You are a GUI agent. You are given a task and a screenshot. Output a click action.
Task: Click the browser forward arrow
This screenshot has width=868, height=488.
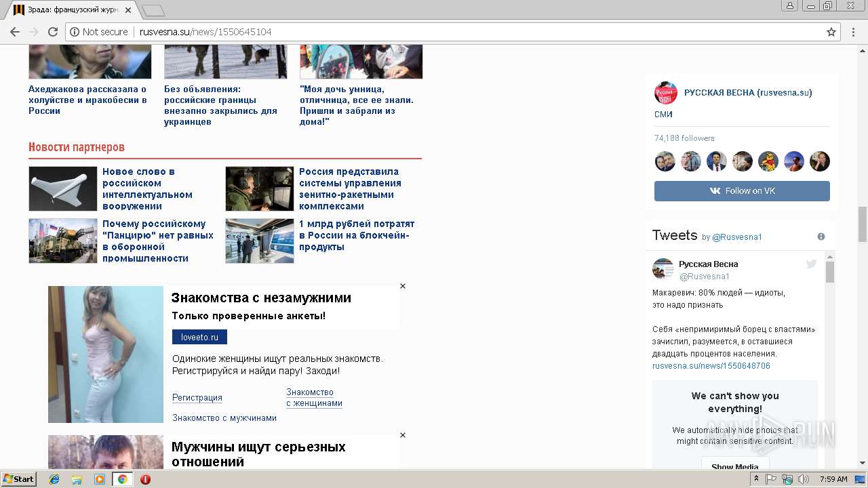click(x=34, y=32)
